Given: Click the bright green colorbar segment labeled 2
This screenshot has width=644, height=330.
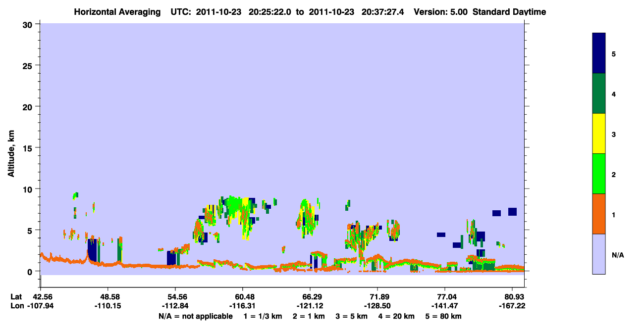Looking at the screenshot, I should [599, 174].
